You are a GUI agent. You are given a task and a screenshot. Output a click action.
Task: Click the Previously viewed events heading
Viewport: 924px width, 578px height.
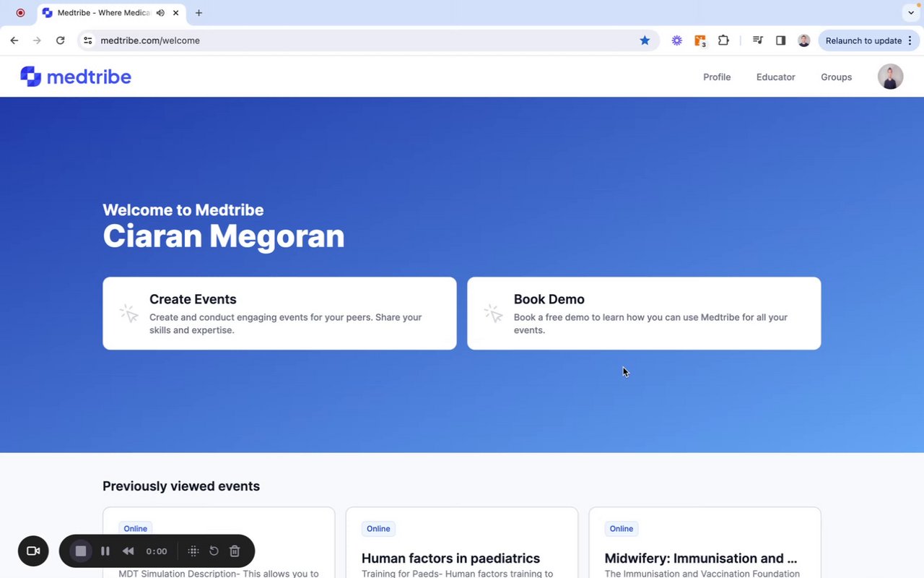181,486
